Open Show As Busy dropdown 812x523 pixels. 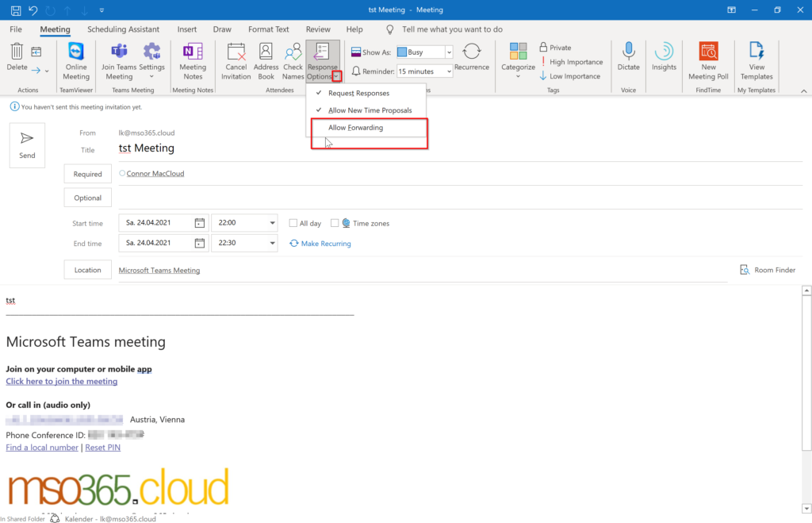click(x=449, y=52)
